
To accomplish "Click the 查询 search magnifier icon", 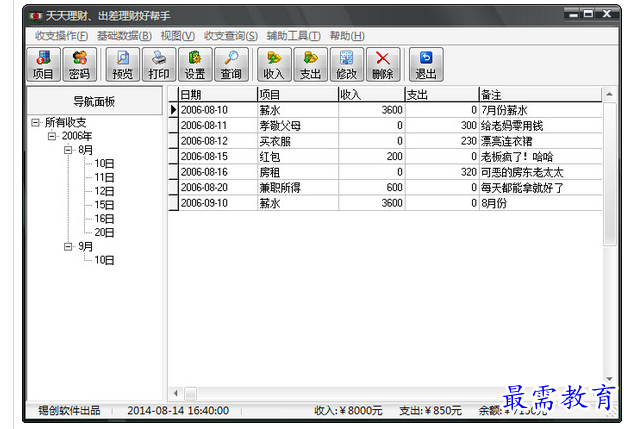I will (x=231, y=64).
